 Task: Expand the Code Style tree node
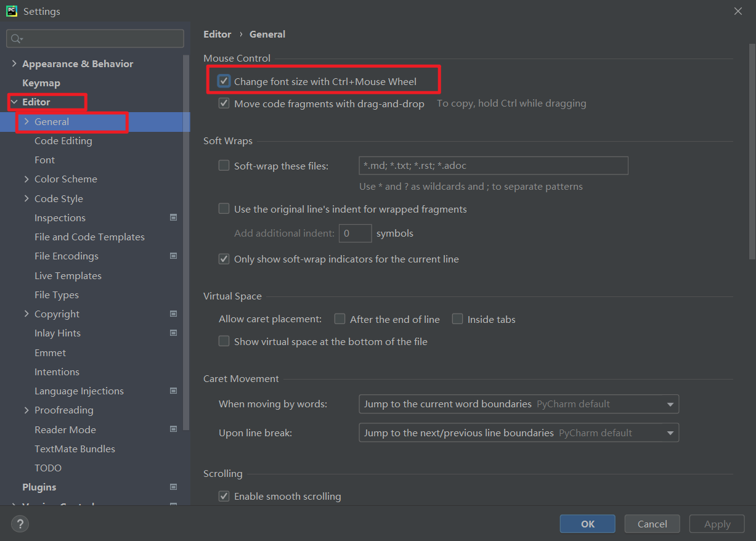coord(26,198)
